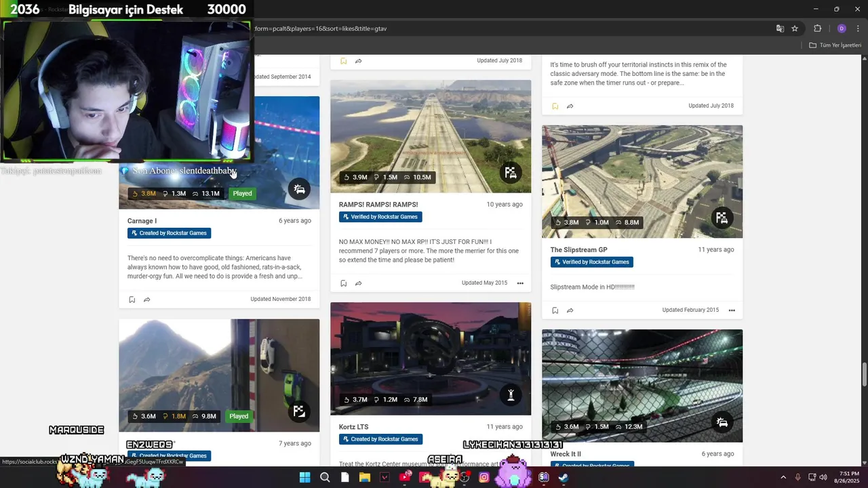Click Updated November 2018 under Carnage I
This screenshot has width=868, height=488.
281,300
